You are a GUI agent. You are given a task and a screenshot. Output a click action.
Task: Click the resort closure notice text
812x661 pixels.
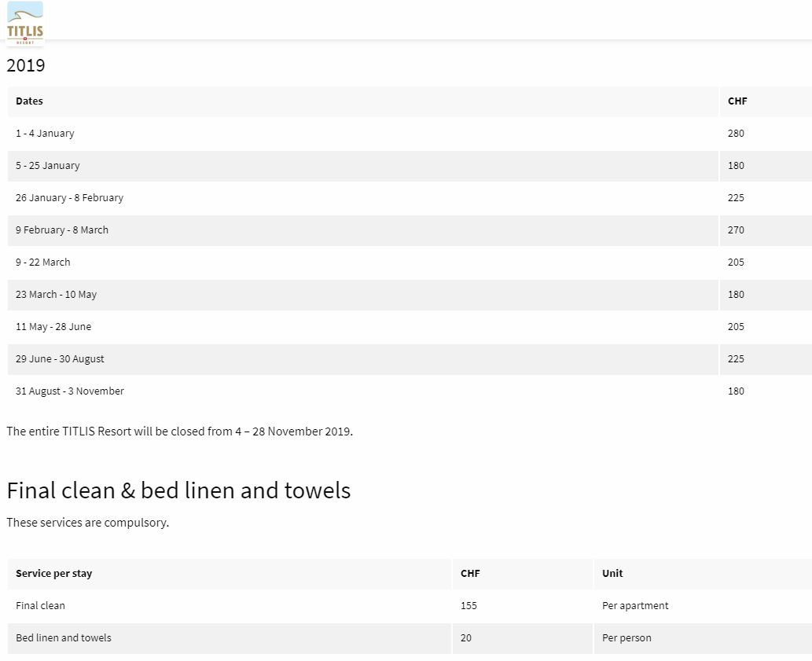[x=179, y=431]
